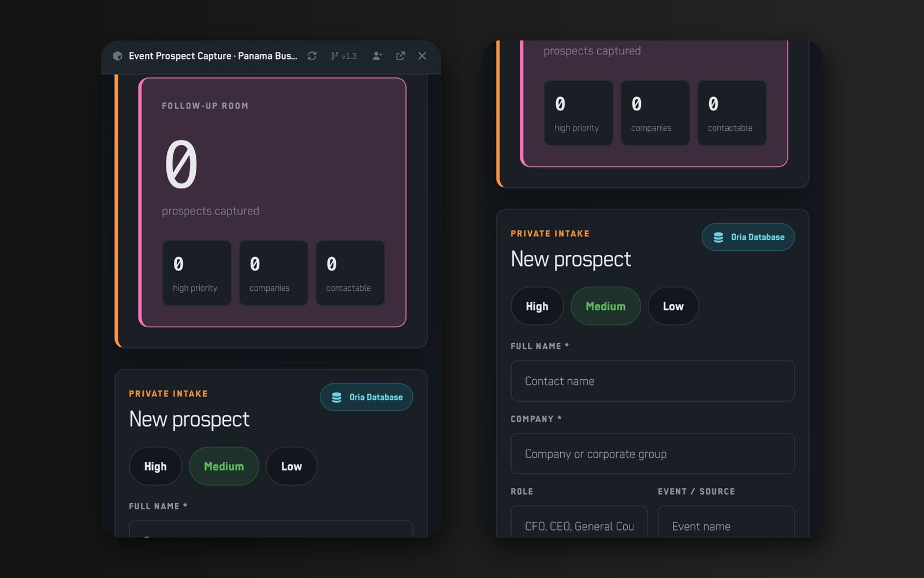The width and height of the screenshot is (924, 578).
Task: Open the v1.3 version branch indicator
Action: pyautogui.click(x=344, y=56)
